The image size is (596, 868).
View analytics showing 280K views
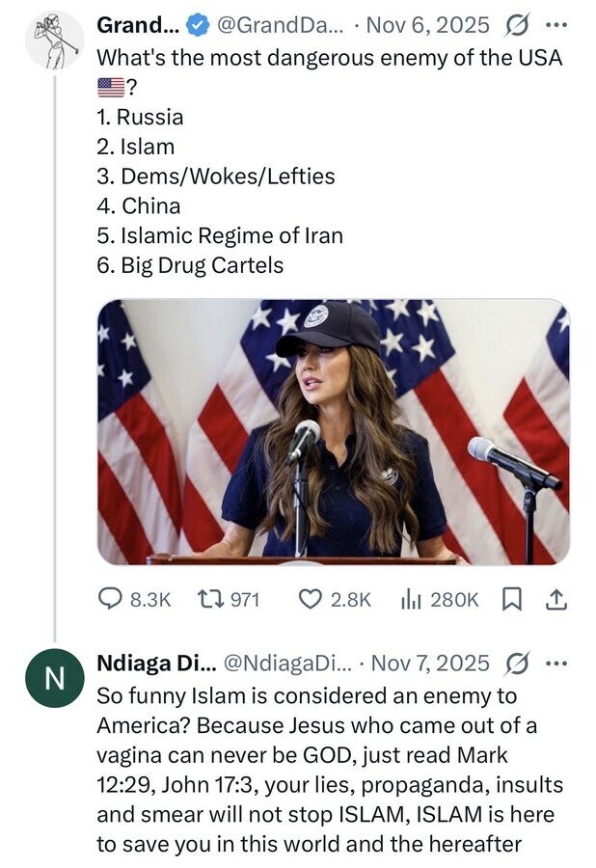[409, 599]
